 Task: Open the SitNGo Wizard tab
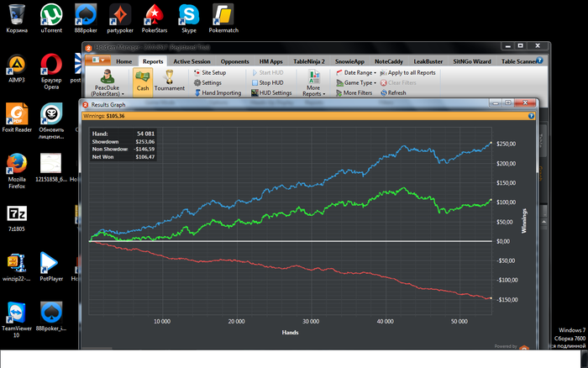point(472,61)
